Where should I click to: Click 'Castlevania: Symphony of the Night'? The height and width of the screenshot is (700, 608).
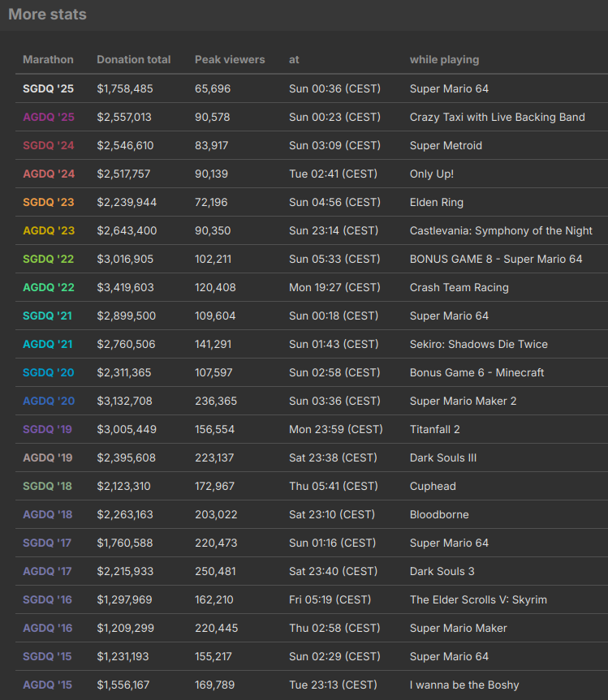[x=501, y=231]
